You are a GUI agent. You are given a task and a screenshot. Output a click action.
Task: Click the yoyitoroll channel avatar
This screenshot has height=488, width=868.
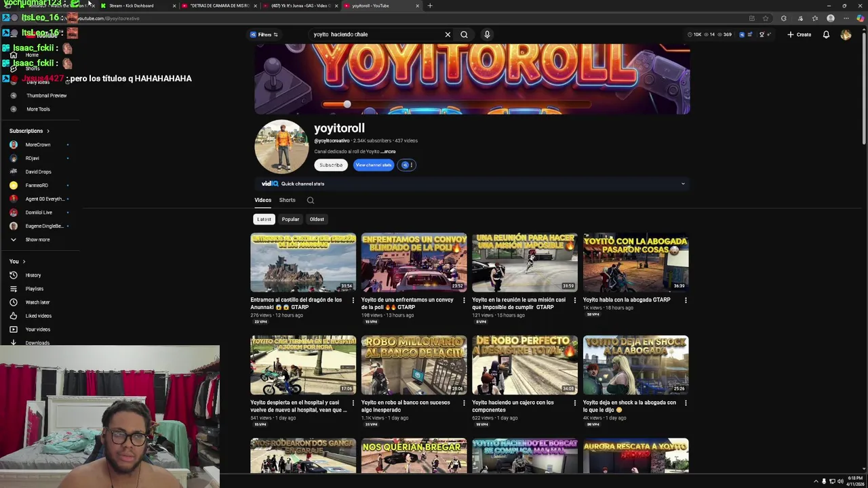click(281, 147)
